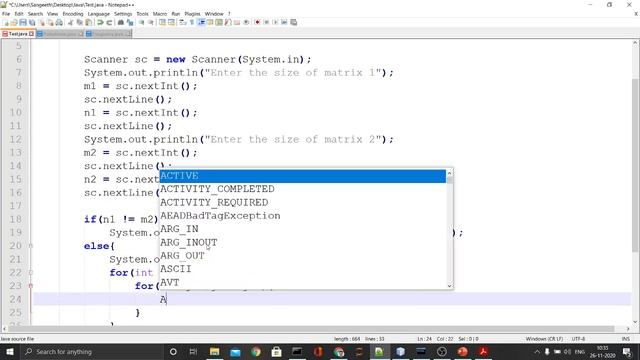Toggle Show All Characters icon

(x=192, y=22)
